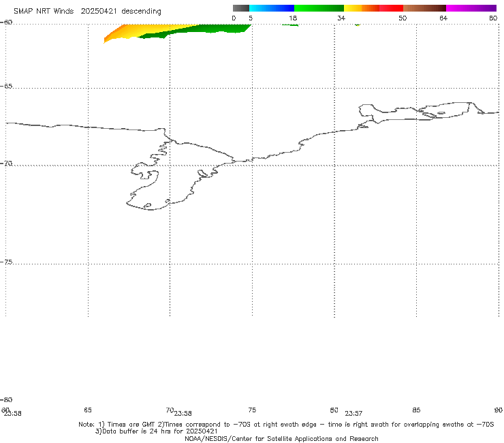504x443 pixels.
Task: Click the '5' label under the color bar
Action: [x=251, y=18]
